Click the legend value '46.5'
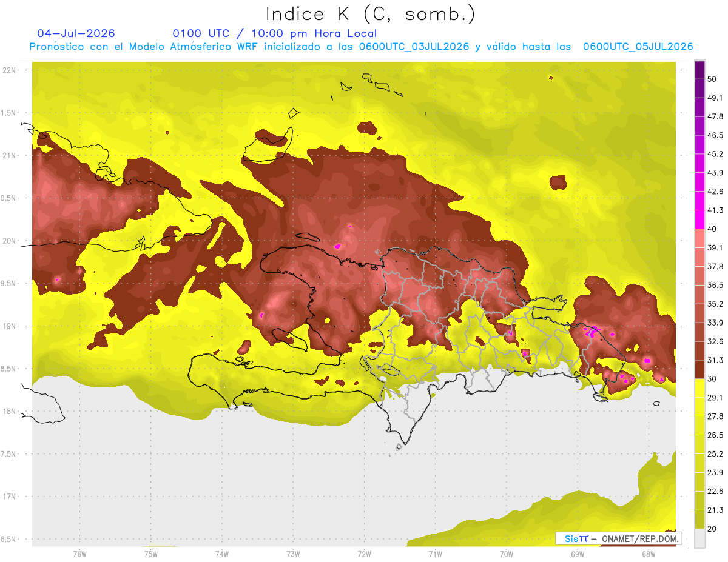This screenshot has width=728, height=562. tap(715, 135)
